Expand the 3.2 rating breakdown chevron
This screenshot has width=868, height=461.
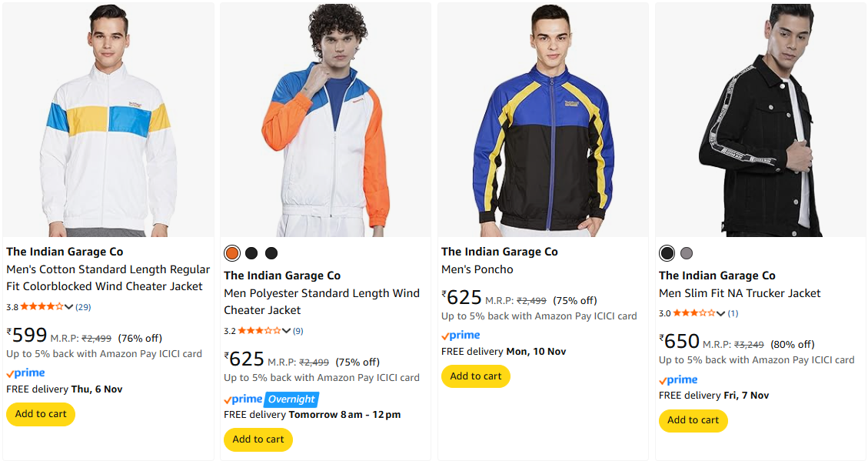[287, 331]
